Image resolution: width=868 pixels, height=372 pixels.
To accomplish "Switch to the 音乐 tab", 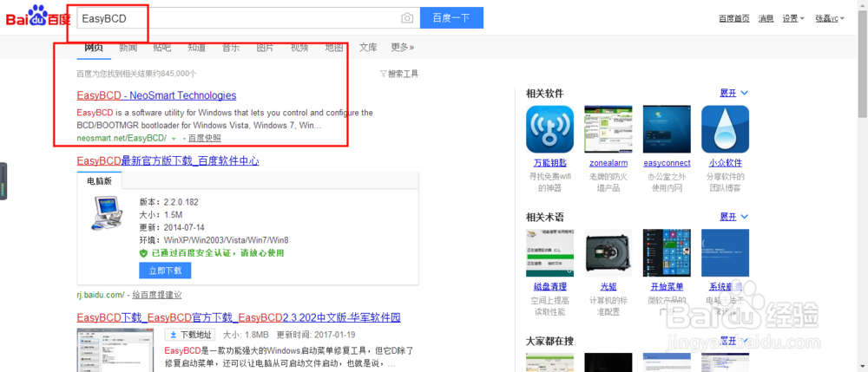I will click(x=231, y=48).
